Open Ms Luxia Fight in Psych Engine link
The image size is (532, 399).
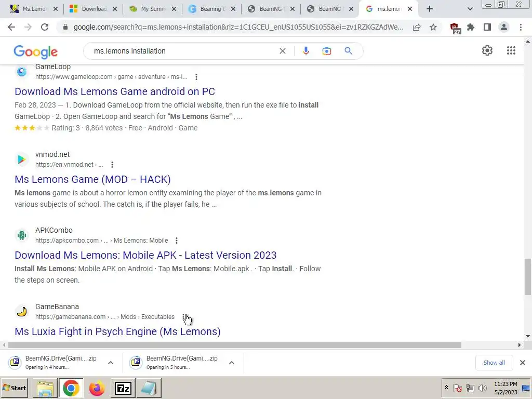point(117,331)
